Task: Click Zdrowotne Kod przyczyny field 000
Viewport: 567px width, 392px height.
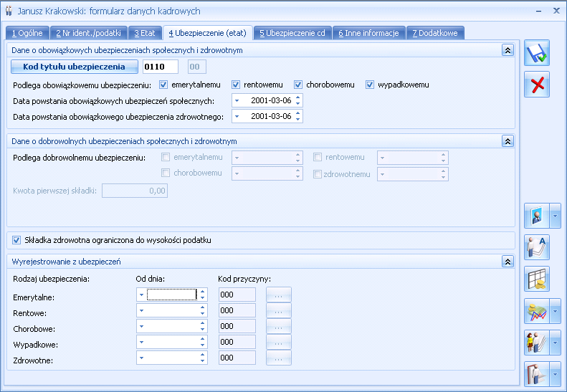Action: [x=237, y=358]
